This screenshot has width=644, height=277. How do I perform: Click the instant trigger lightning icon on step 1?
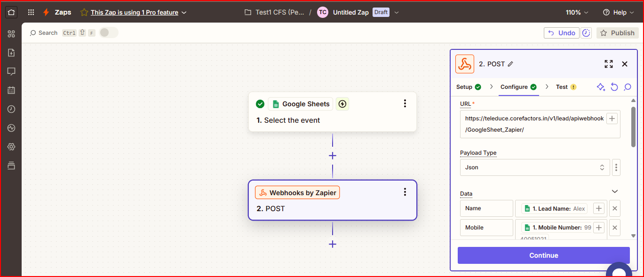tap(342, 104)
